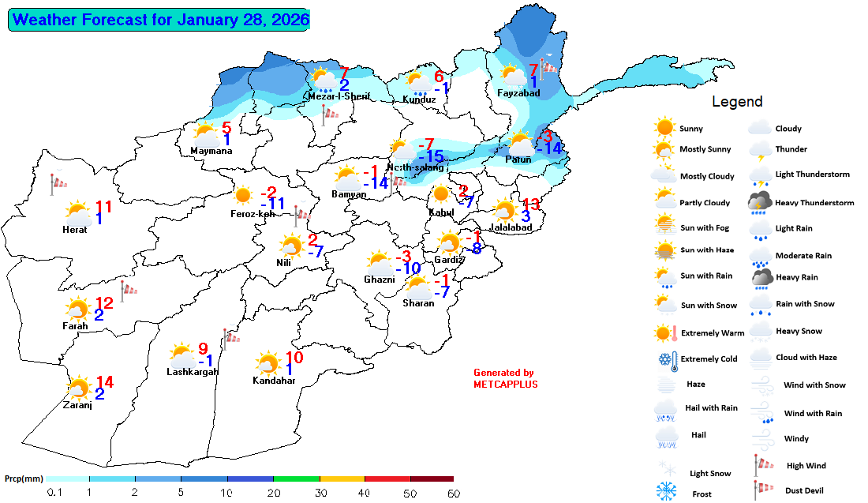Select the Mezar-I-Sherif rain icon
This screenshot has width=868, height=503.
coord(323,80)
